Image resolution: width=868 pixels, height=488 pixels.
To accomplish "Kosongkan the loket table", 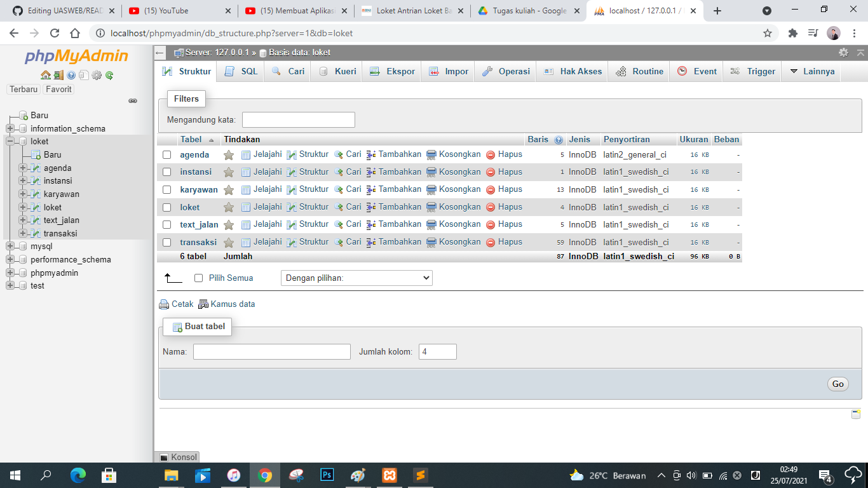I will click(x=458, y=207).
